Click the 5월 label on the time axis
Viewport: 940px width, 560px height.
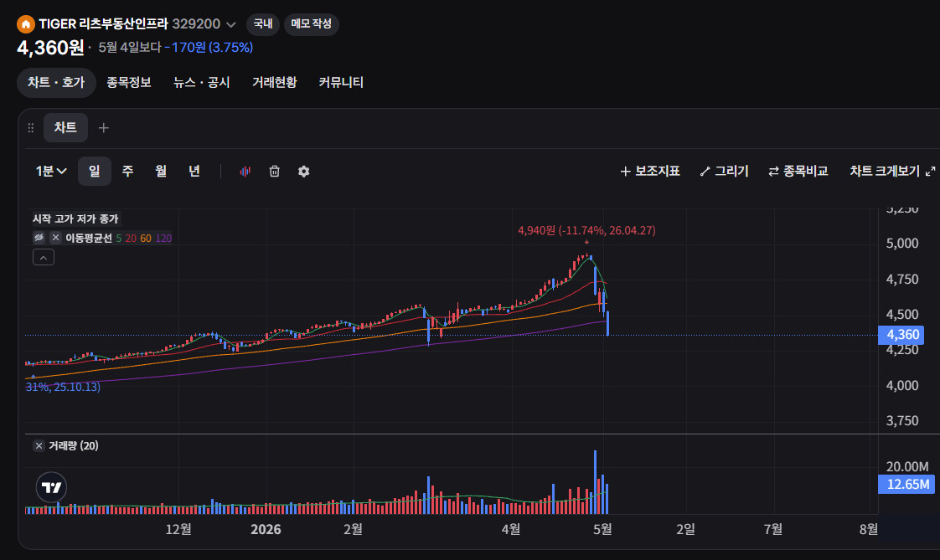pyautogui.click(x=602, y=529)
